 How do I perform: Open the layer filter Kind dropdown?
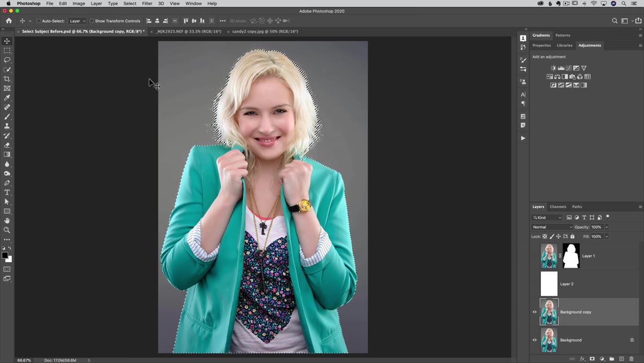(547, 217)
